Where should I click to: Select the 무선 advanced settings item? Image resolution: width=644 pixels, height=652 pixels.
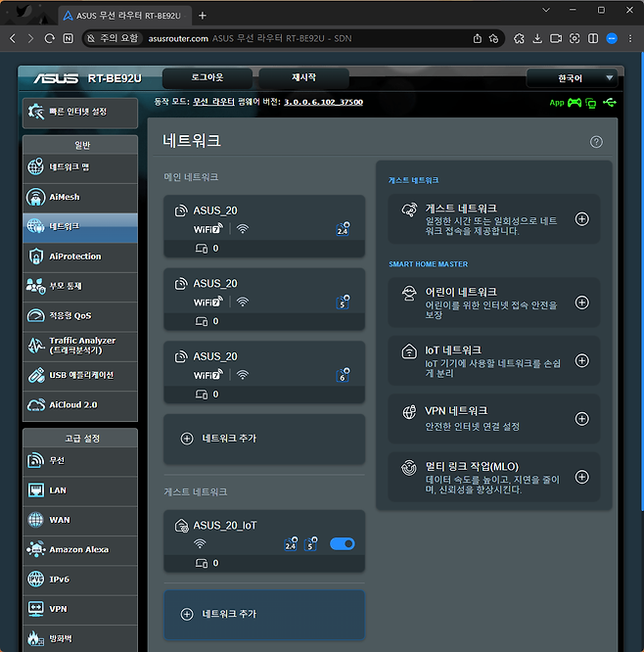point(80,460)
